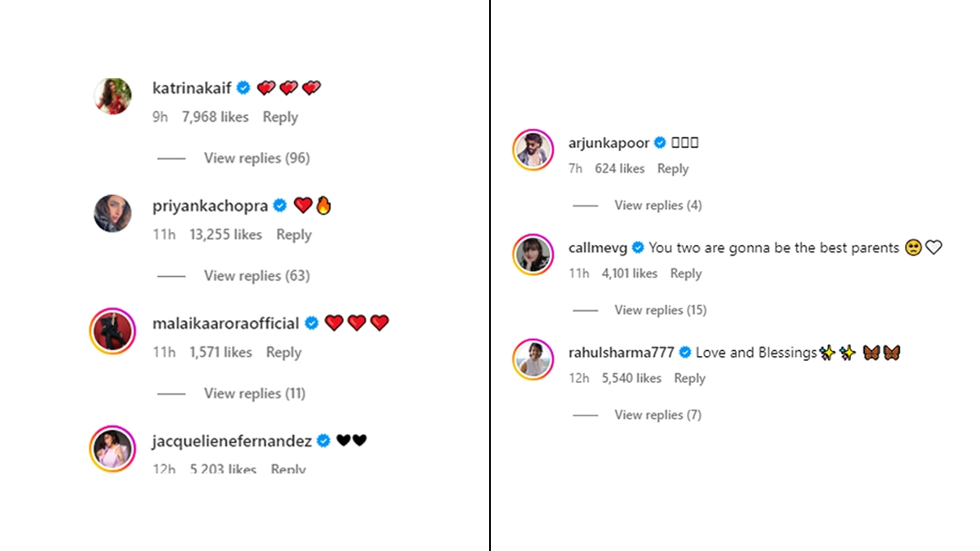
Task: Open katrinakaif's profile picture
Action: tap(113, 97)
